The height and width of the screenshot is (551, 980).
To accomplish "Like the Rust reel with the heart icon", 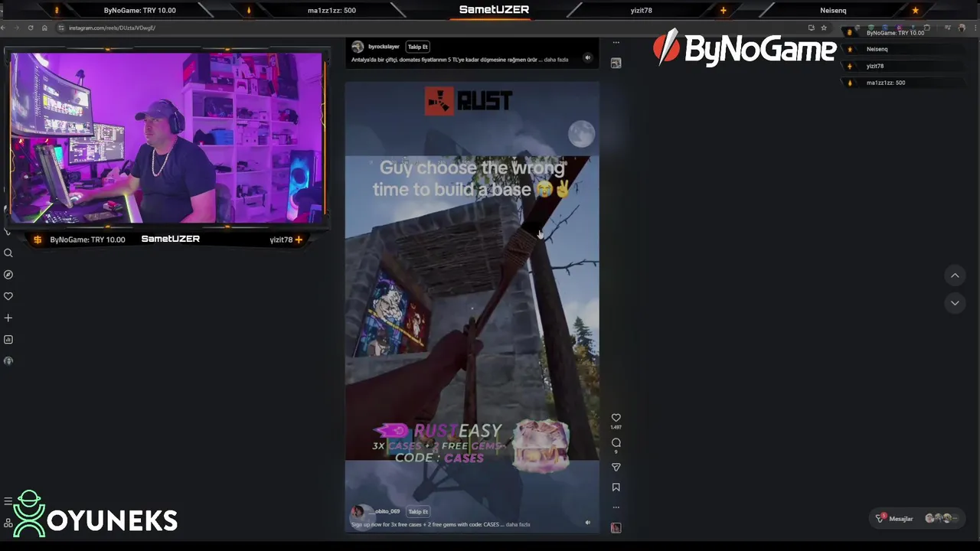I will pyautogui.click(x=616, y=418).
